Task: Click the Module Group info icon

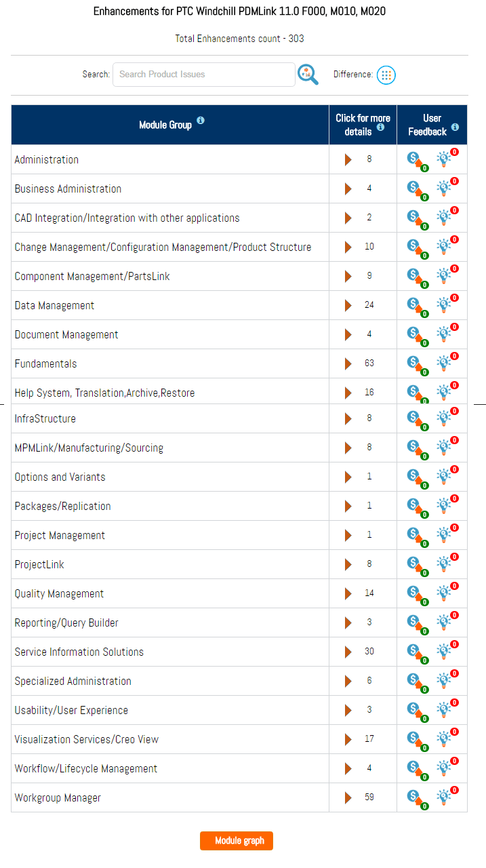Action: pos(201,121)
